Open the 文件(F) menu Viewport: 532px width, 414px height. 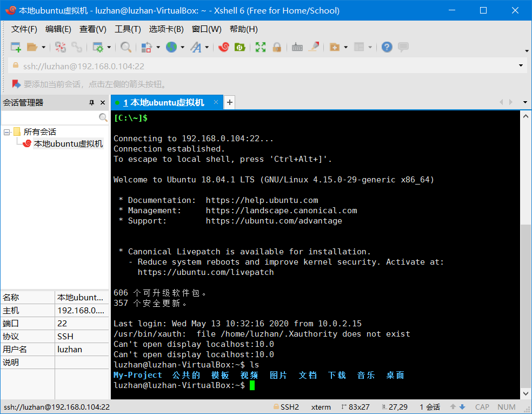pyautogui.click(x=24, y=29)
